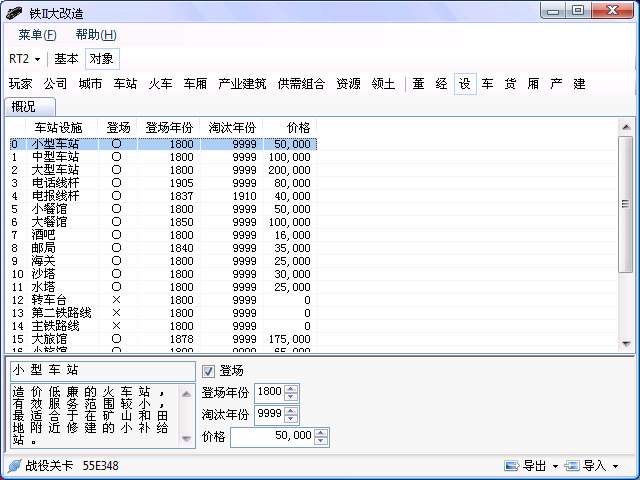Open the 导入 dropdown arrow

[615, 466]
